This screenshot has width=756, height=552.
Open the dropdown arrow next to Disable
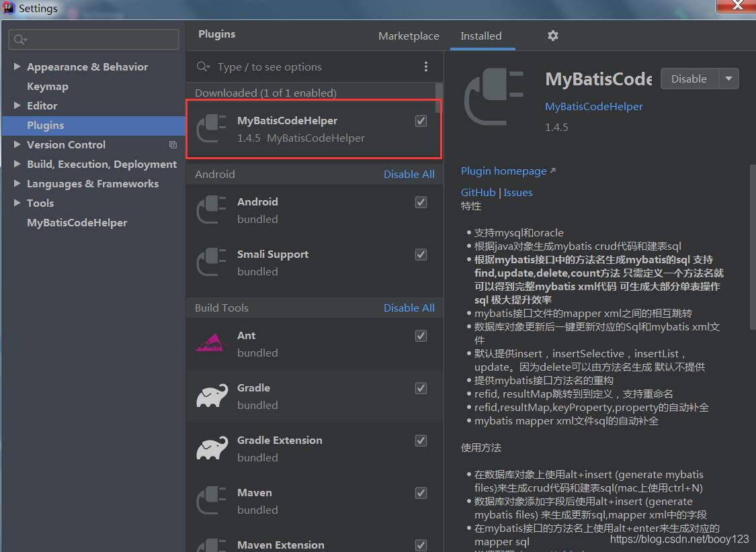[x=729, y=79]
